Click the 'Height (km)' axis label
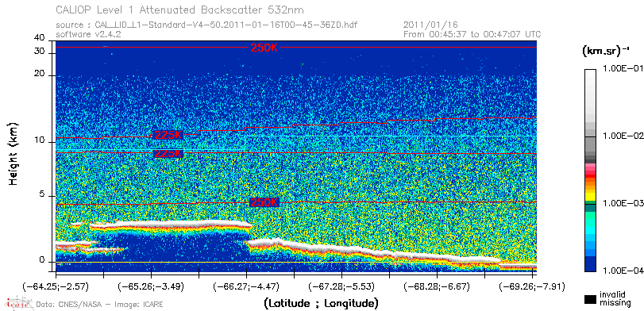 pos(13,153)
